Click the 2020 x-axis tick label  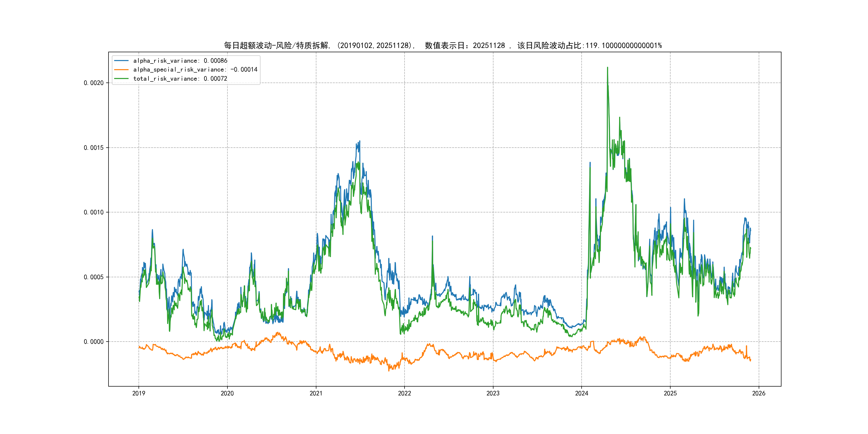(227, 393)
